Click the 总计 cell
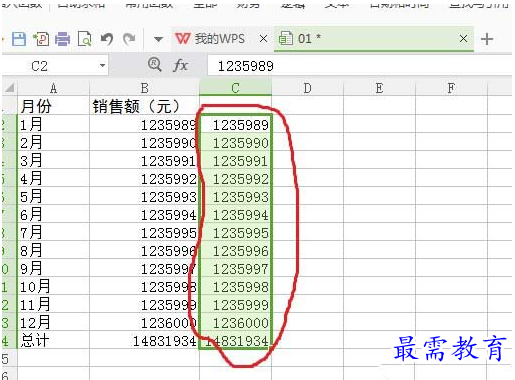 click(53, 341)
